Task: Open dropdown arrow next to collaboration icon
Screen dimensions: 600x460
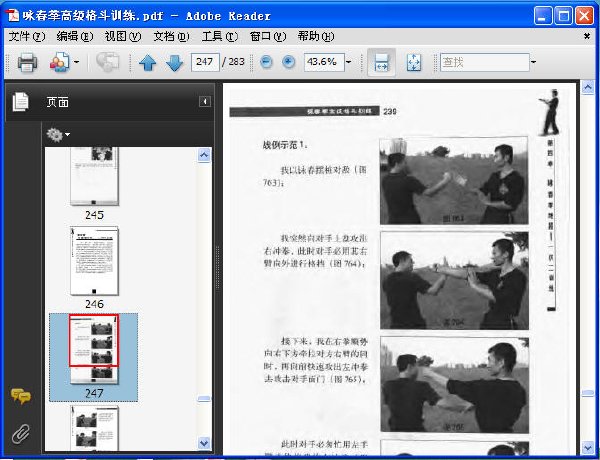Action: tap(77, 62)
